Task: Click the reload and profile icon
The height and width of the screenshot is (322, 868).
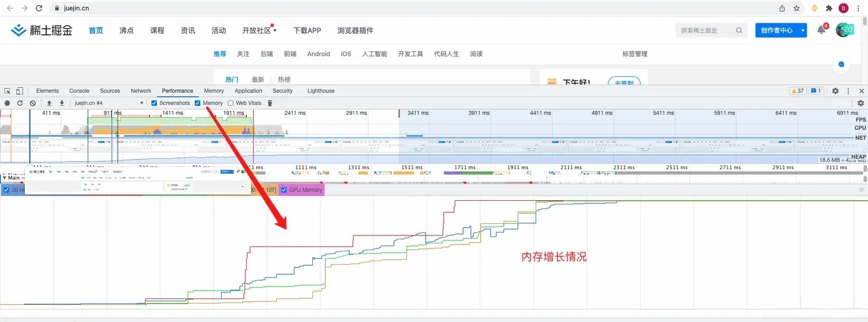Action: click(x=20, y=103)
